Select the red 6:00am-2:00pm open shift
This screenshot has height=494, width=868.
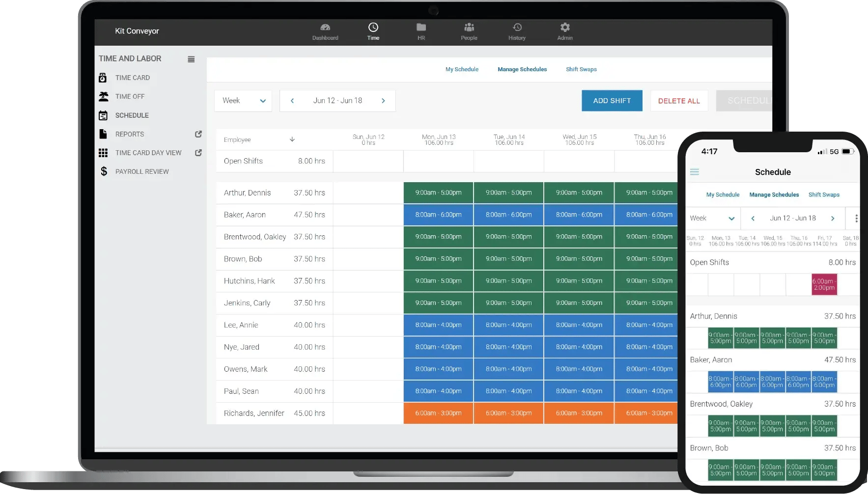(x=824, y=285)
